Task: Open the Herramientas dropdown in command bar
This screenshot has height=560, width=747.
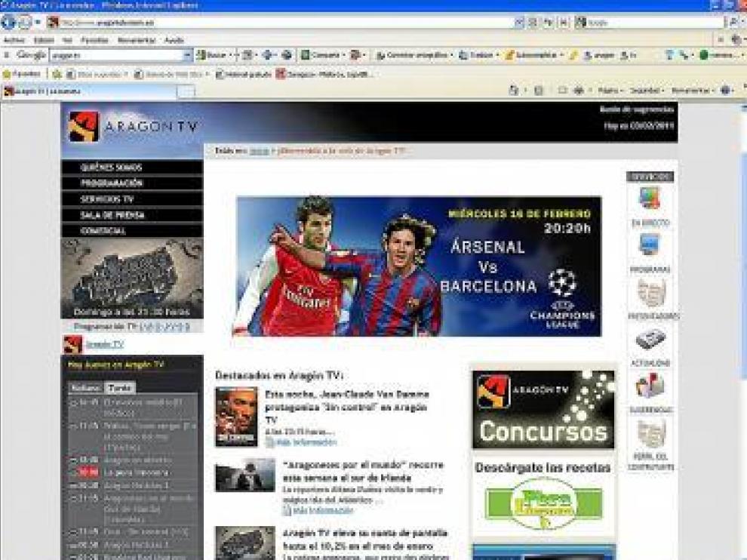Action: 692,90
